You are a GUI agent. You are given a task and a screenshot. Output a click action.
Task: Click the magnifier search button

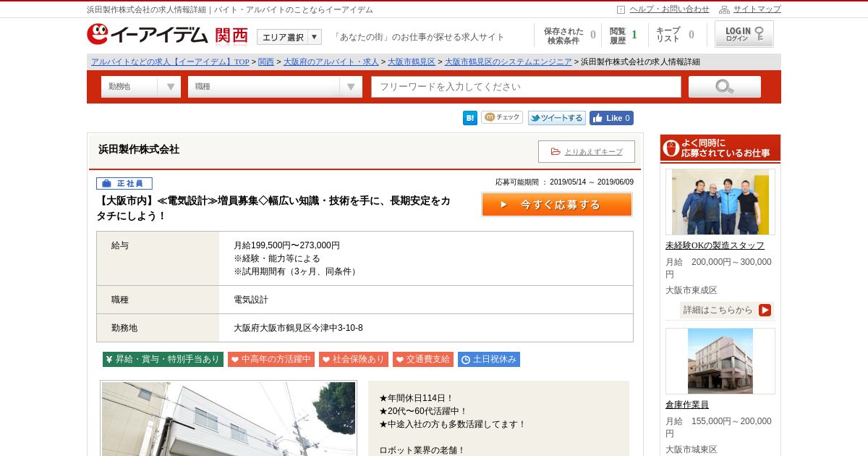click(x=725, y=87)
